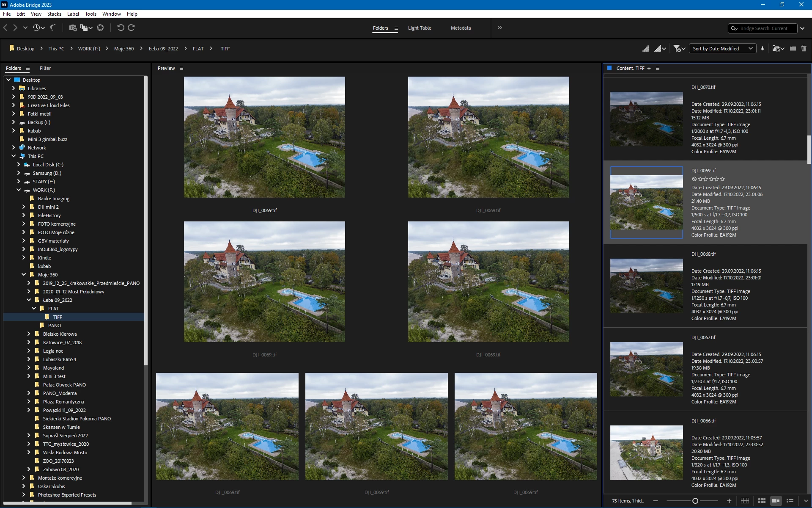Open Reveal recent file history icon
812x508 pixels.
click(37, 28)
